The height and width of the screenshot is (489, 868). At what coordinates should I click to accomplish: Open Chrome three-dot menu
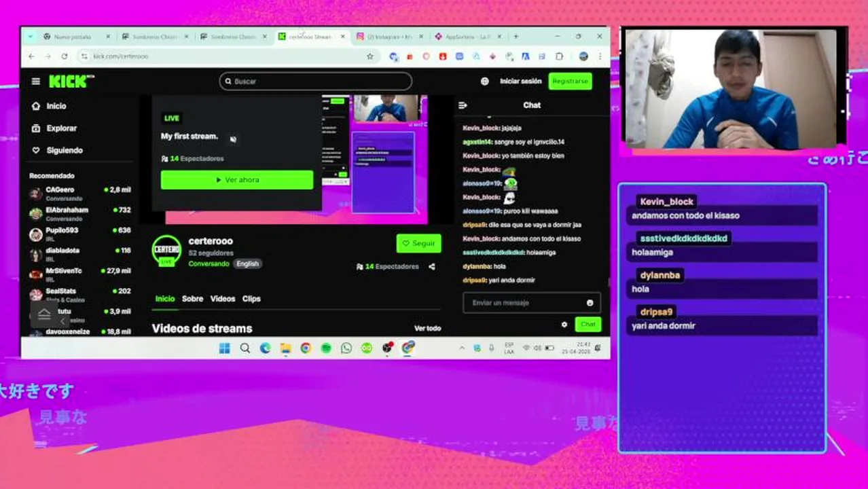tap(599, 56)
